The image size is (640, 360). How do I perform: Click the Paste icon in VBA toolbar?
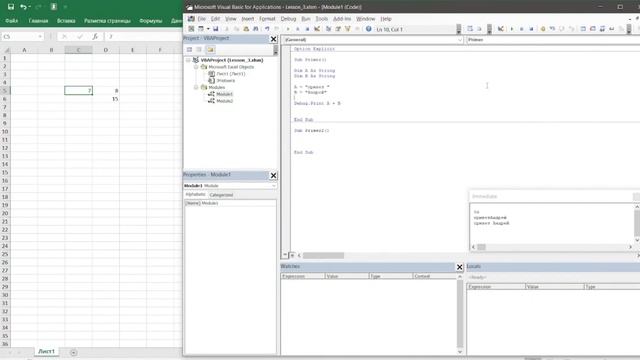click(x=246, y=29)
